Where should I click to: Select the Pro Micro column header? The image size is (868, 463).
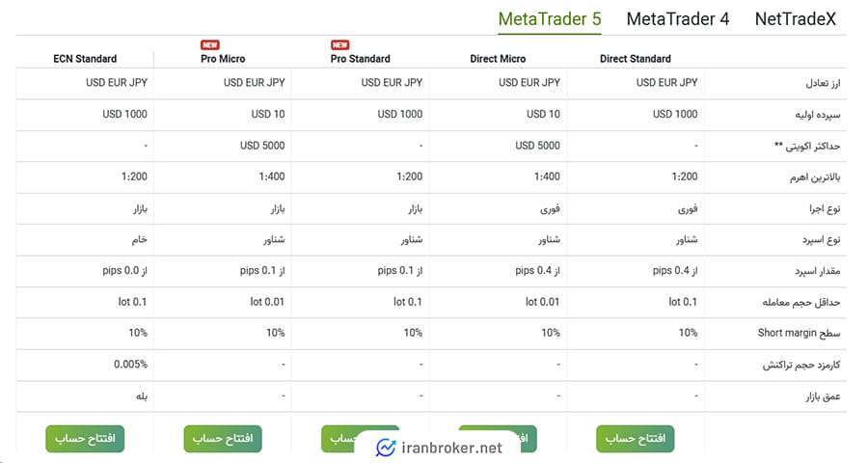223,59
